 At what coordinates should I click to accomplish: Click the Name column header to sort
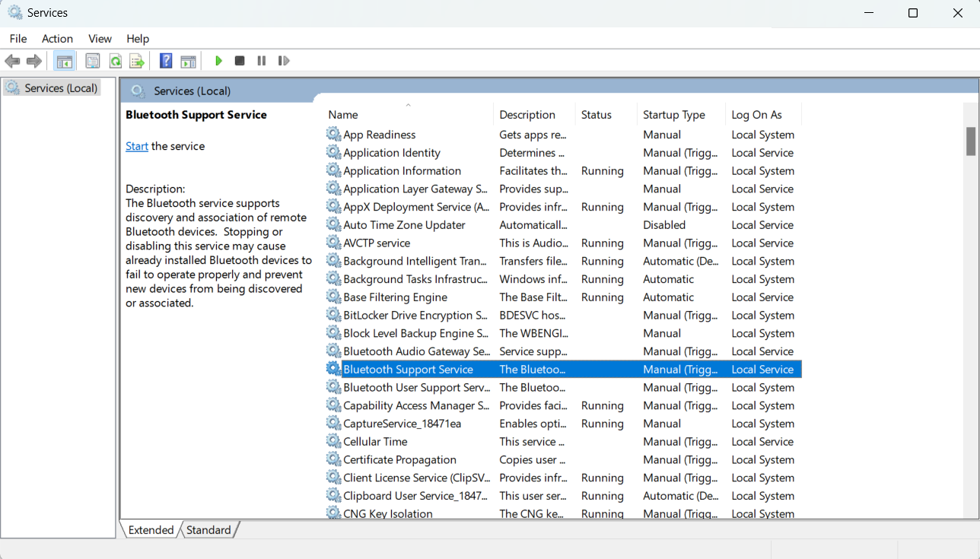click(343, 115)
